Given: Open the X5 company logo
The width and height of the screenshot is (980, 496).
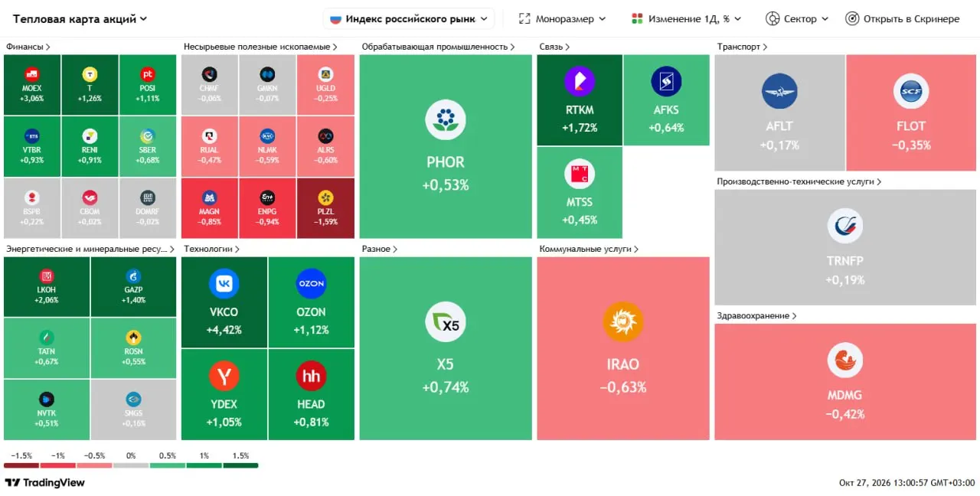Looking at the screenshot, I should pos(446,321).
